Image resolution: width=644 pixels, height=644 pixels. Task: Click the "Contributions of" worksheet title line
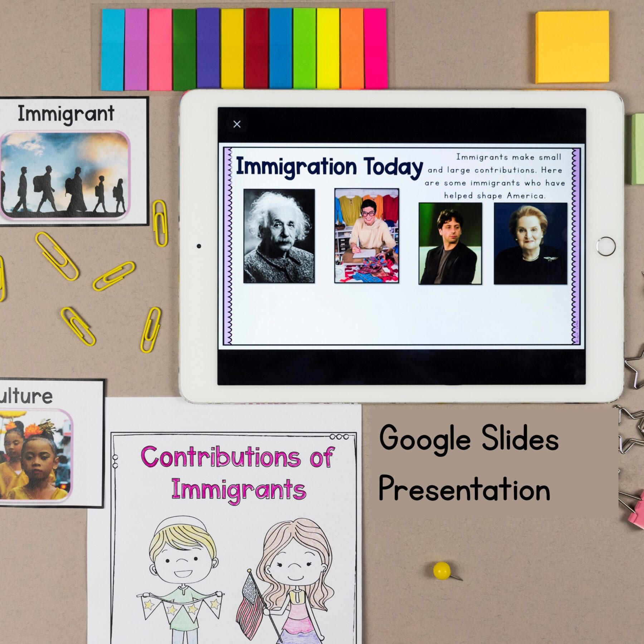pyautogui.click(x=238, y=457)
